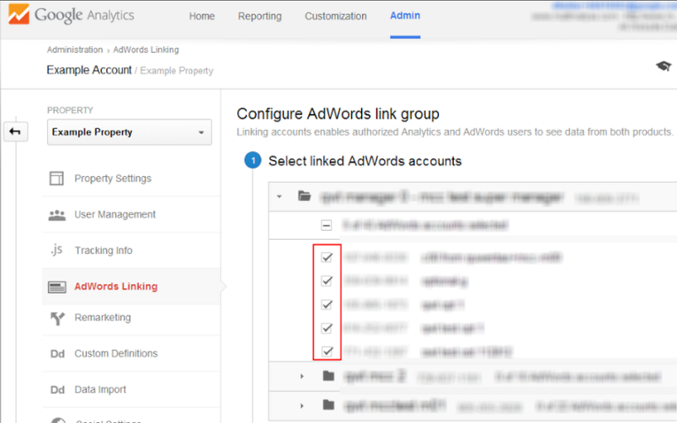
Task: Expand the third manager account folder arrow
Action: 302,406
